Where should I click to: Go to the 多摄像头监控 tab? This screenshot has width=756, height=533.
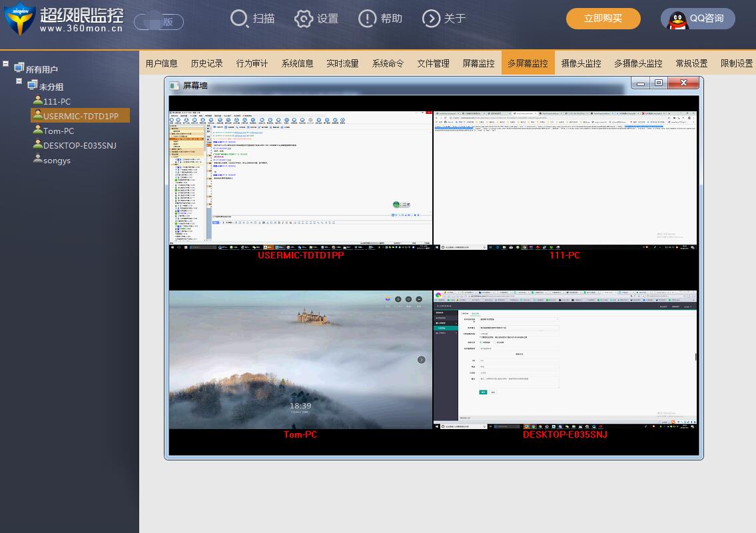(638, 63)
